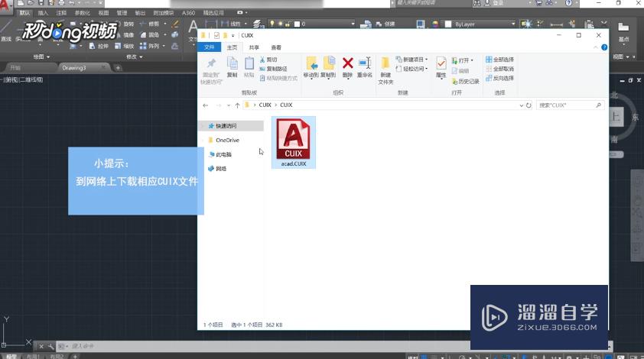Click the ViewCube top face (上)

tap(615, 118)
